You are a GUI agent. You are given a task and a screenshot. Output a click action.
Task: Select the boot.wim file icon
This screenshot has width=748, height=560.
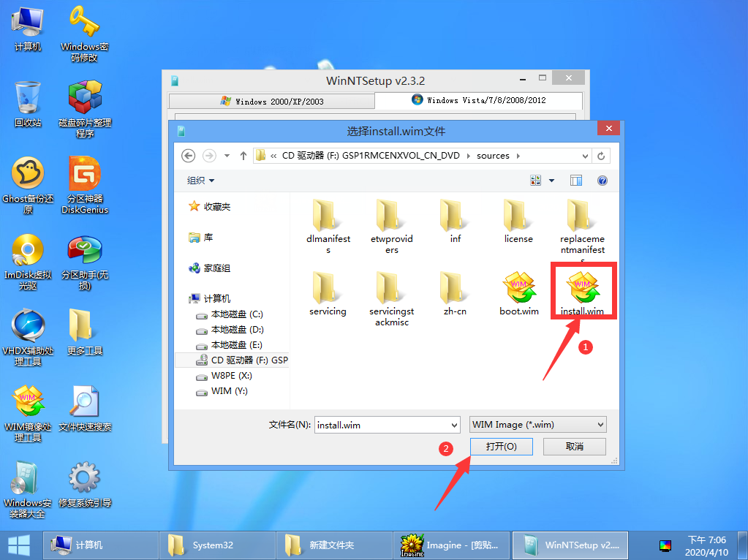519,286
